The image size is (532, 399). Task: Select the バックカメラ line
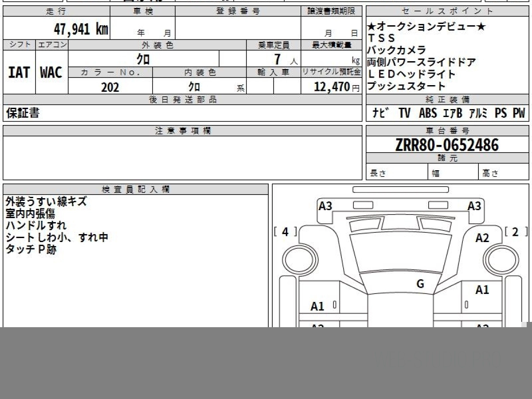pyautogui.click(x=397, y=50)
